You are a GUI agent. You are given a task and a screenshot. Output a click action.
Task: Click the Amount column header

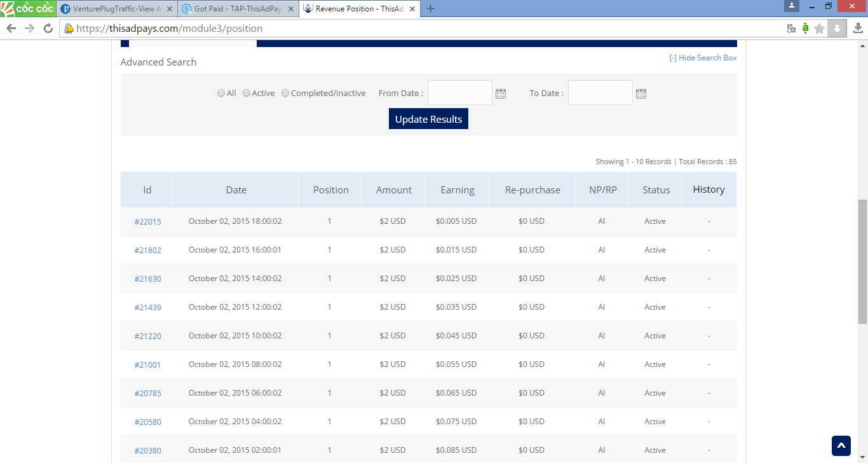(393, 190)
